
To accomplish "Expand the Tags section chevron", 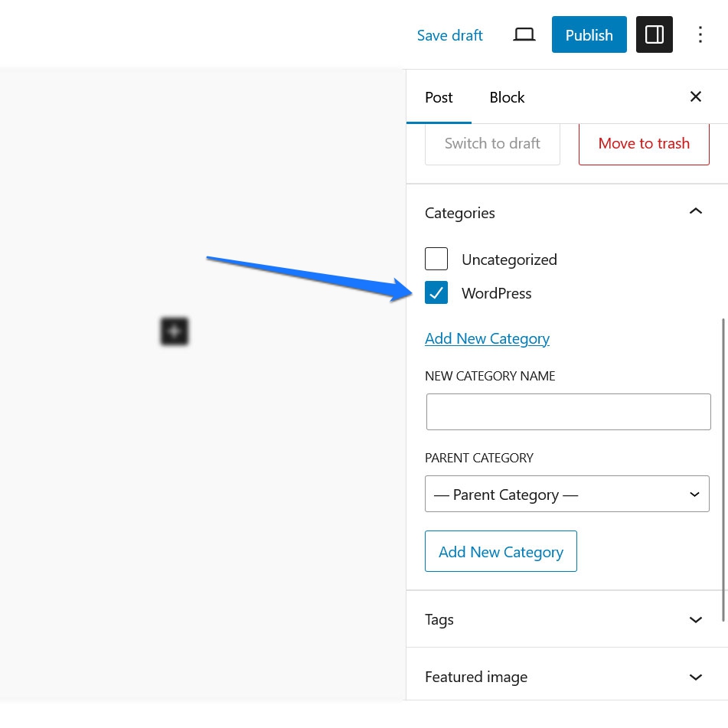I will (695, 619).
